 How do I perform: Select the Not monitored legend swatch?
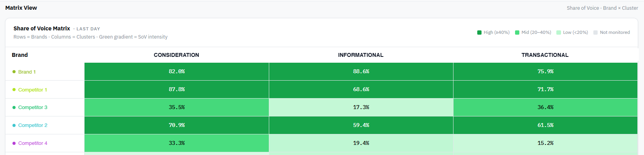pos(595,32)
